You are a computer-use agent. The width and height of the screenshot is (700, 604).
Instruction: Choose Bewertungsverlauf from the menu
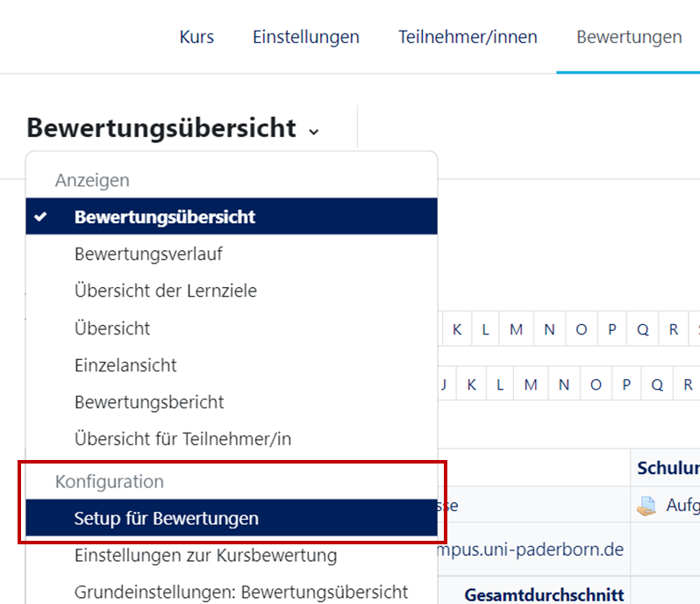pos(148,254)
